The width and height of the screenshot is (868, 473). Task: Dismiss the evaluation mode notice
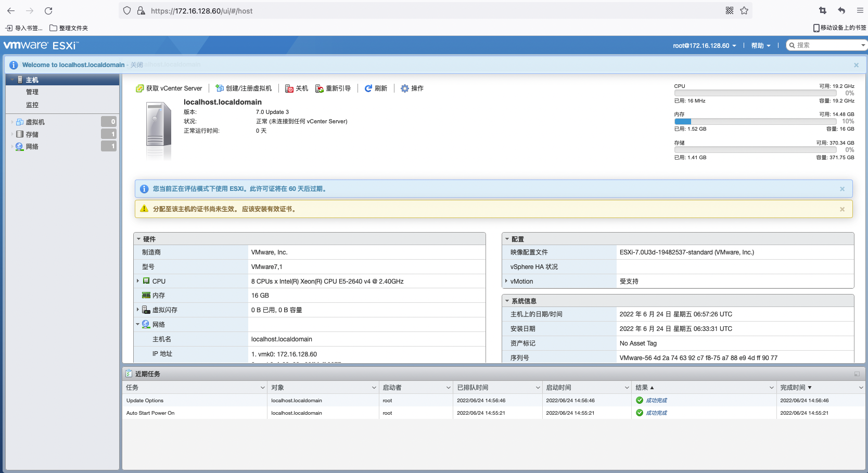842,189
